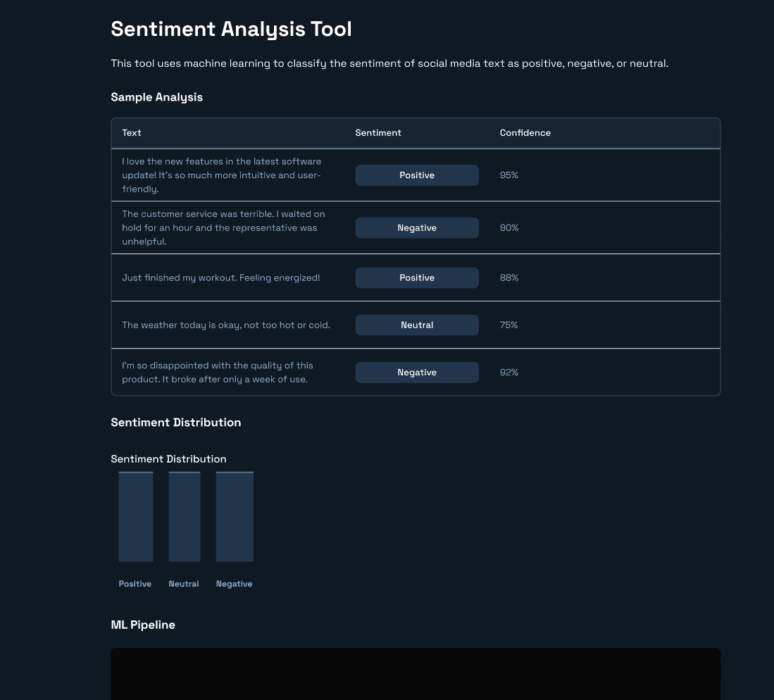The height and width of the screenshot is (700, 774).
Task: Click the ML Pipeline panel area
Action: [x=416, y=673]
